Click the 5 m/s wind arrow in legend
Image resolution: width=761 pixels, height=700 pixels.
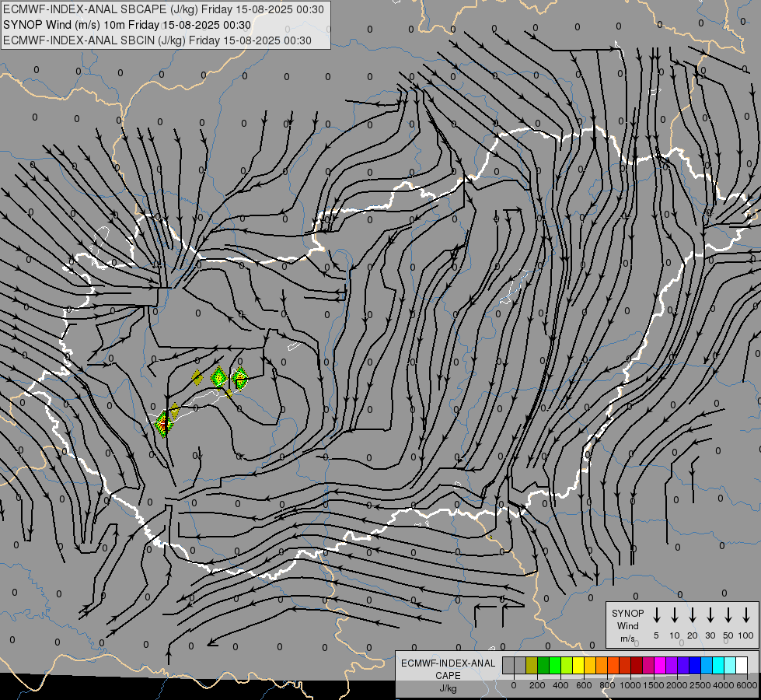click(x=656, y=615)
